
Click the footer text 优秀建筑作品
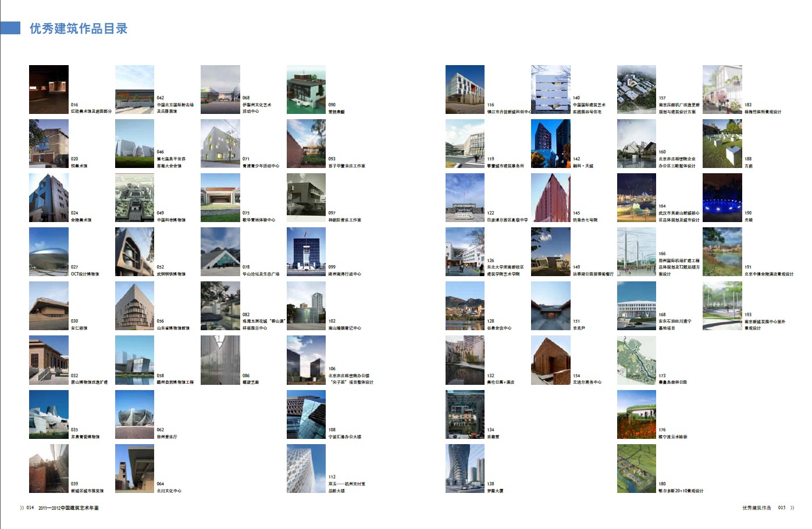click(756, 507)
